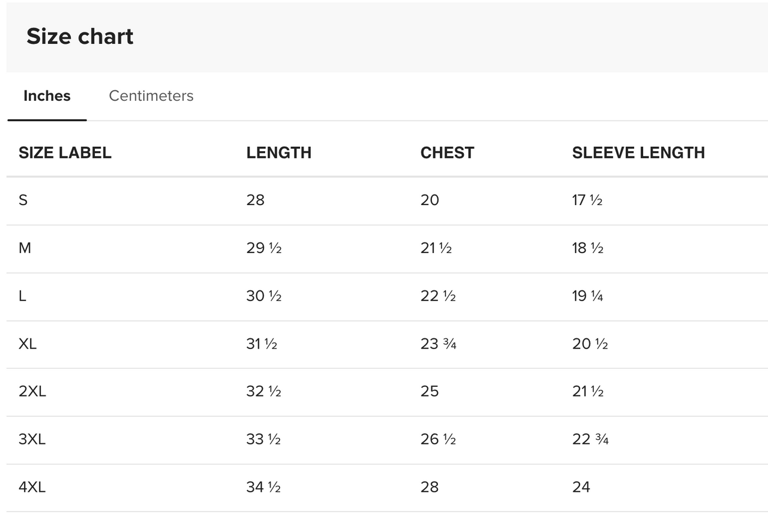Viewport: 768px width, 532px height.
Task: Click the L size label
Action: (x=22, y=296)
